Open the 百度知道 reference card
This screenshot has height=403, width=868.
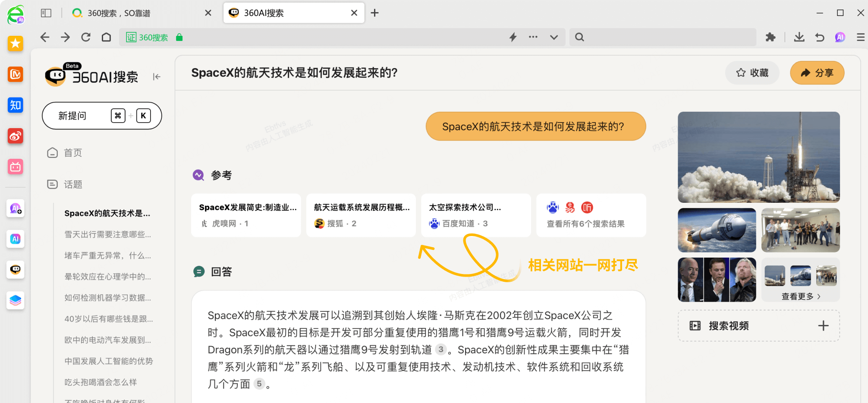click(476, 215)
